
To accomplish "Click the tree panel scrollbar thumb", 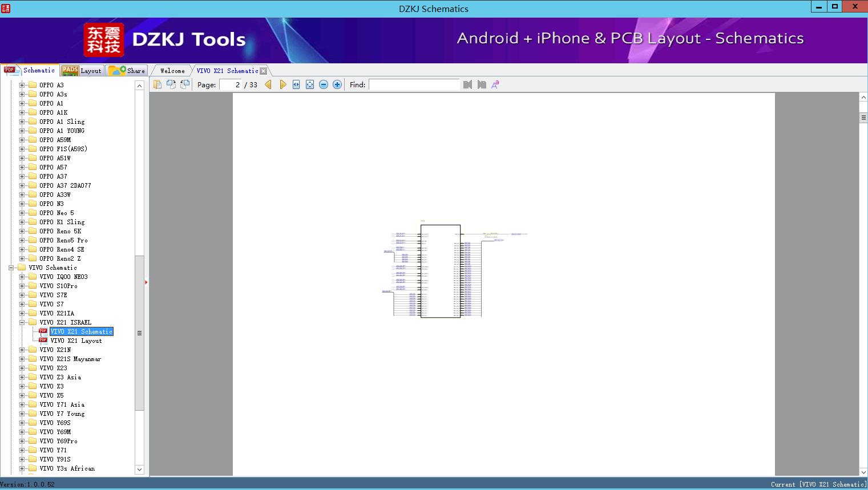I will pyautogui.click(x=139, y=333).
